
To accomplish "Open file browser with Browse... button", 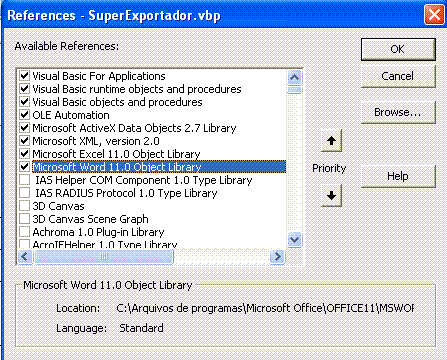I will (398, 112).
